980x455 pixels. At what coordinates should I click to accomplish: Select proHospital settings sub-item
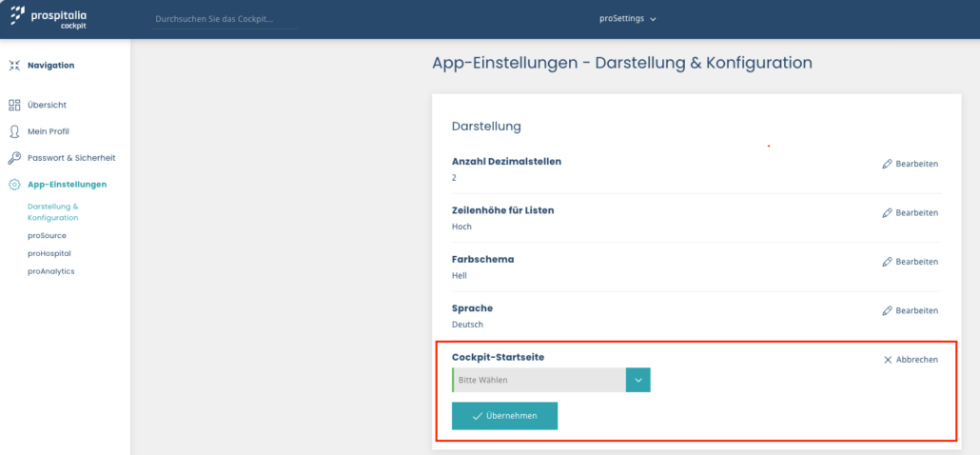[49, 254]
